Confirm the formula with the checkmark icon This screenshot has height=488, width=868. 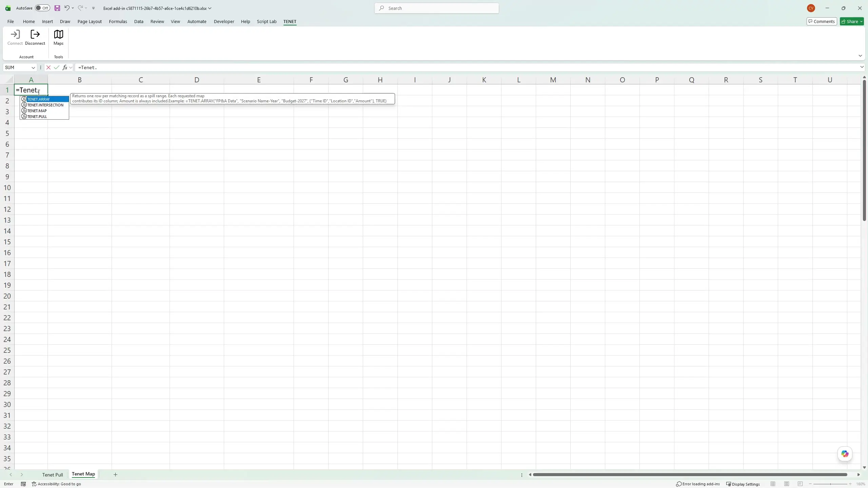[57, 67]
